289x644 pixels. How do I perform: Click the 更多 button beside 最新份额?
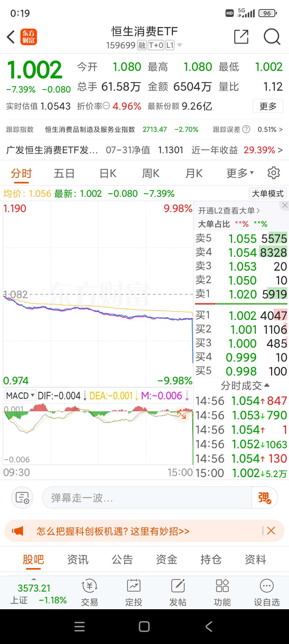tap(268, 106)
